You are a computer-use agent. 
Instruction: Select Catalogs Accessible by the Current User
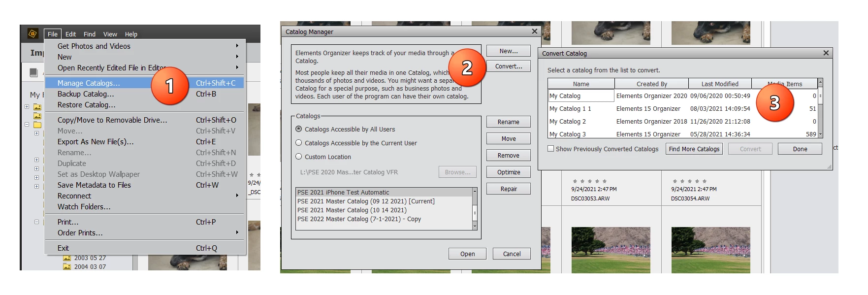(x=298, y=143)
